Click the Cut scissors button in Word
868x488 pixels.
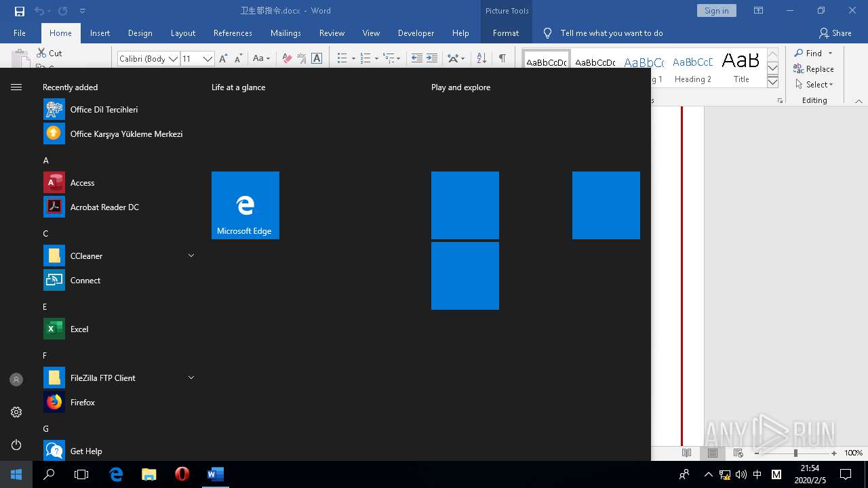49,53
